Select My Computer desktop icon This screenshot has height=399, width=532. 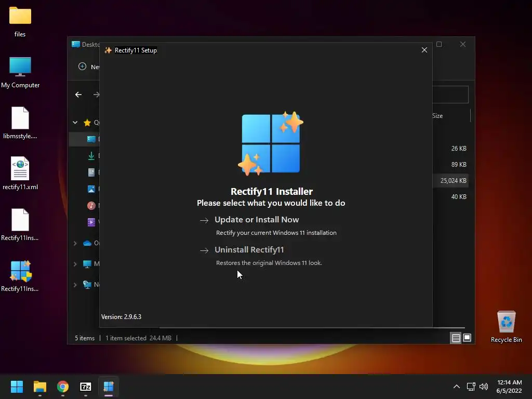[20, 72]
